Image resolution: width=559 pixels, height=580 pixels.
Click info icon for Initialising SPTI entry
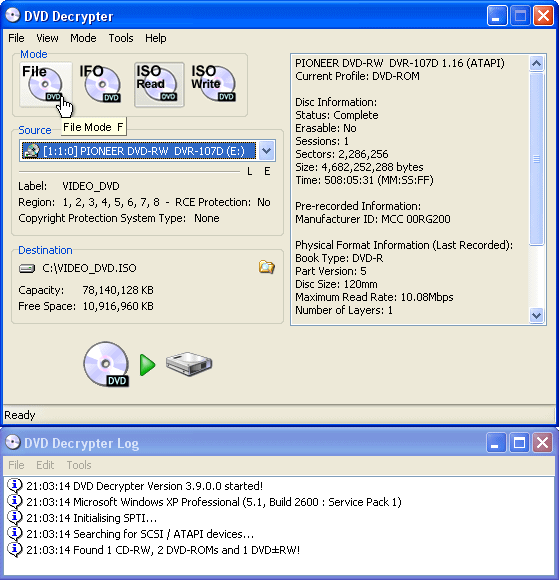pos(15,517)
